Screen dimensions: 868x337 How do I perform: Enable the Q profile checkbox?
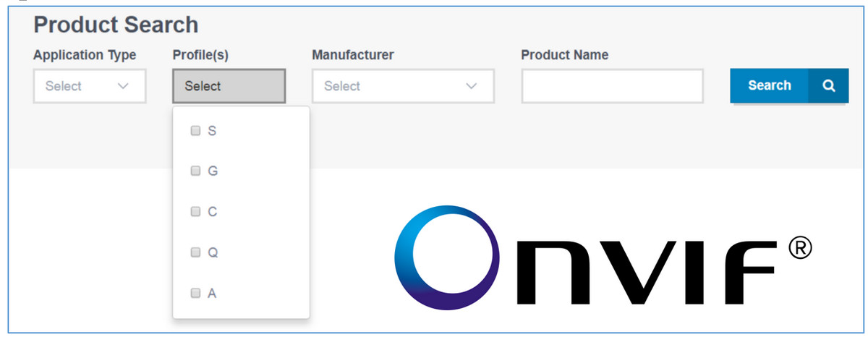point(195,252)
